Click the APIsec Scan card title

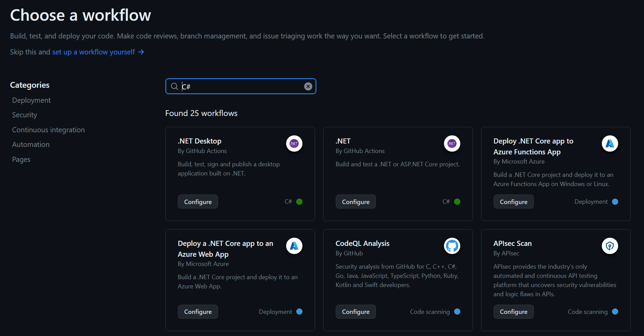coord(512,243)
